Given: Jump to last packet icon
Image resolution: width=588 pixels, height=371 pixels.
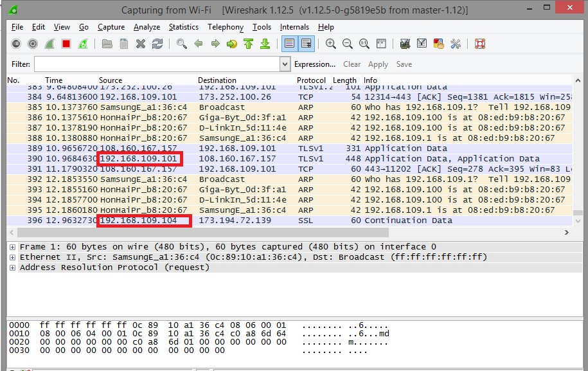Looking at the screenshot, I should (265, 44).
